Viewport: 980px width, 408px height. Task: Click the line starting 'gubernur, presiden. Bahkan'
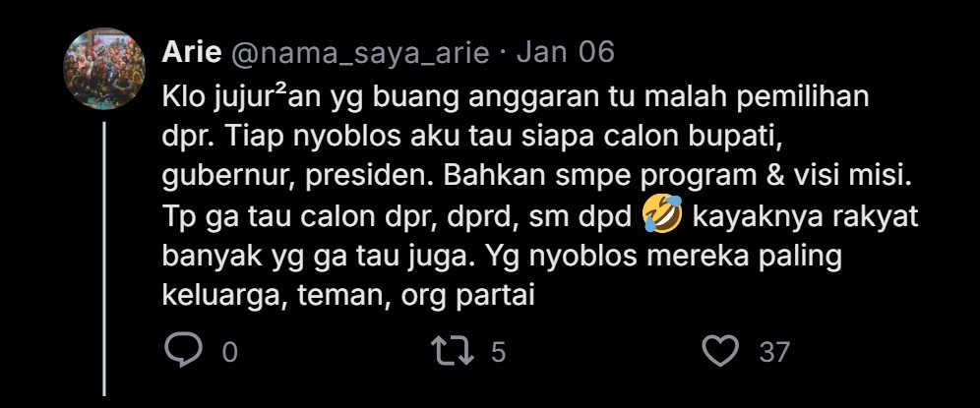[x=537, y=178]
